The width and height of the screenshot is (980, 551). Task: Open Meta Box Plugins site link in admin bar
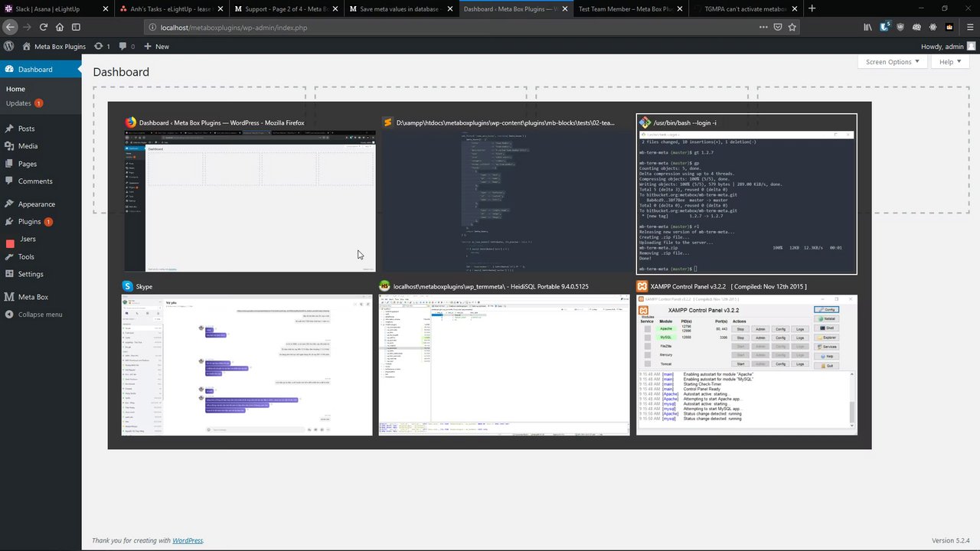[54, 46]
